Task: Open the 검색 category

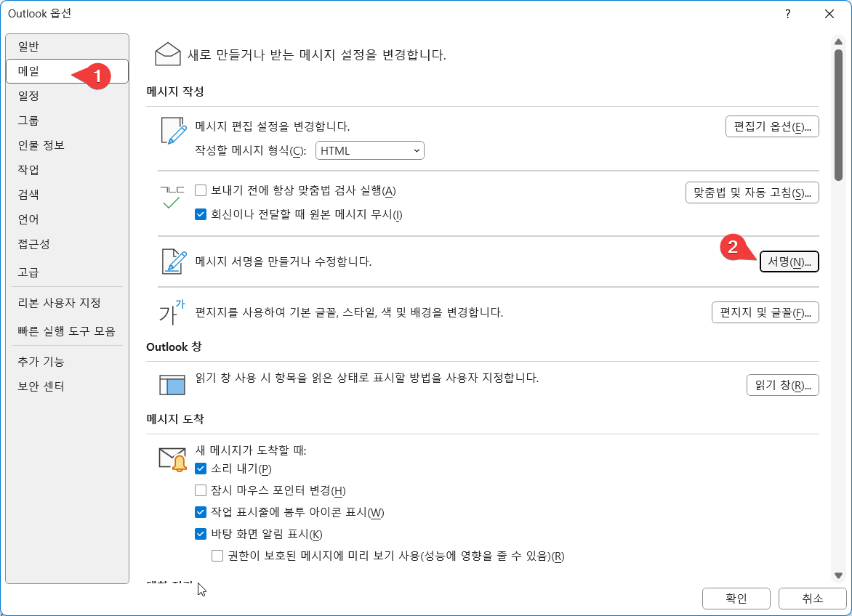Action: coord(68,195)
